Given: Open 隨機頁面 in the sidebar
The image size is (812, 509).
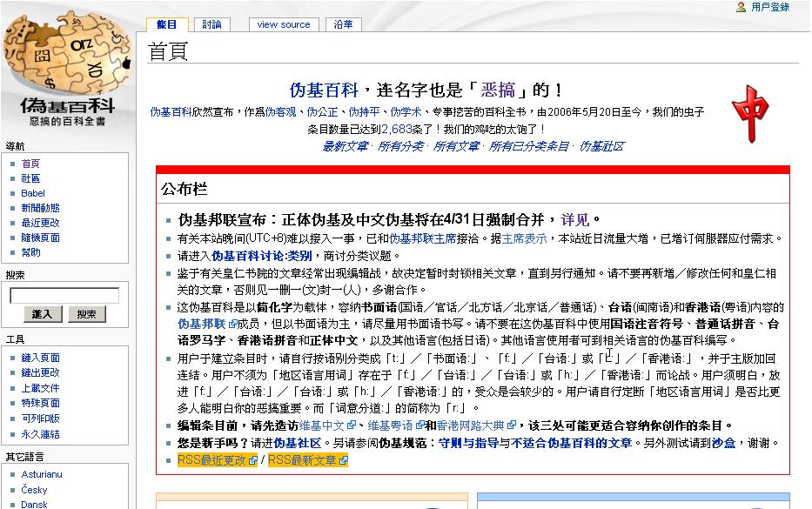Looking at the screenshot, I should tap(40, 238).
